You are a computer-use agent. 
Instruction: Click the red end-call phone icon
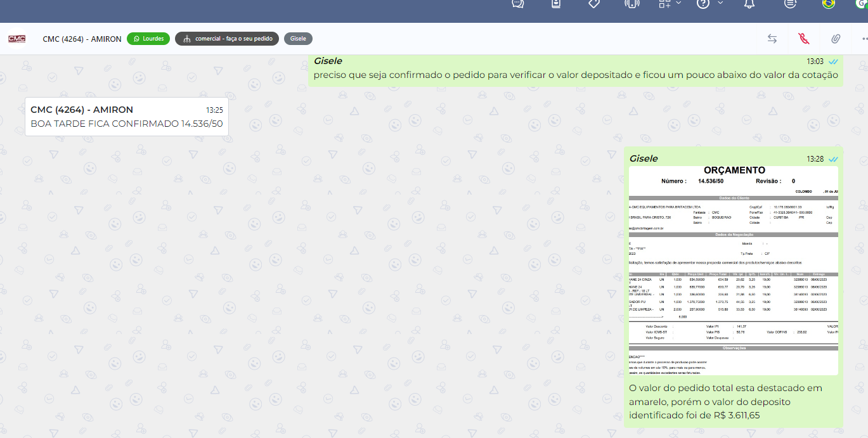(804, 39)
